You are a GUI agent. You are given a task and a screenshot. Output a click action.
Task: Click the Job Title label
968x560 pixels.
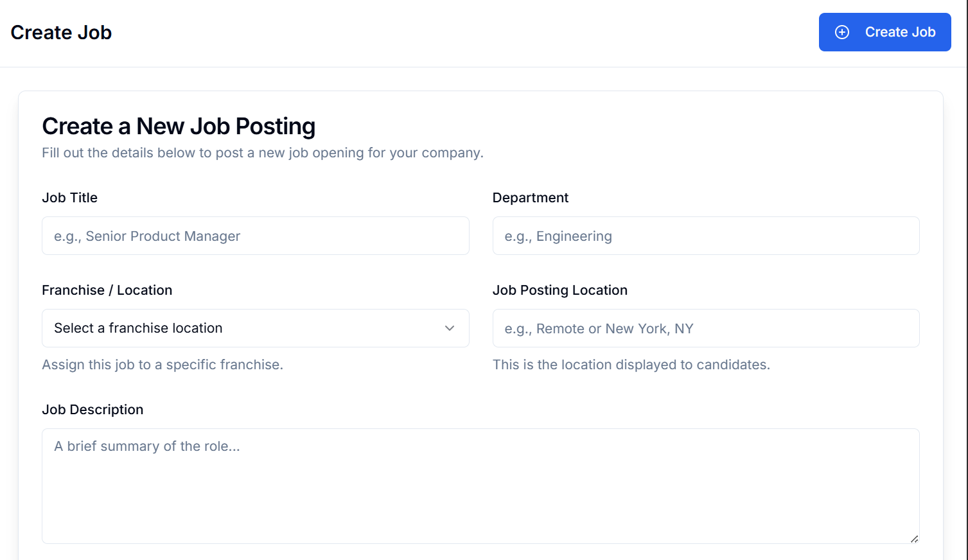pos(69,198)
